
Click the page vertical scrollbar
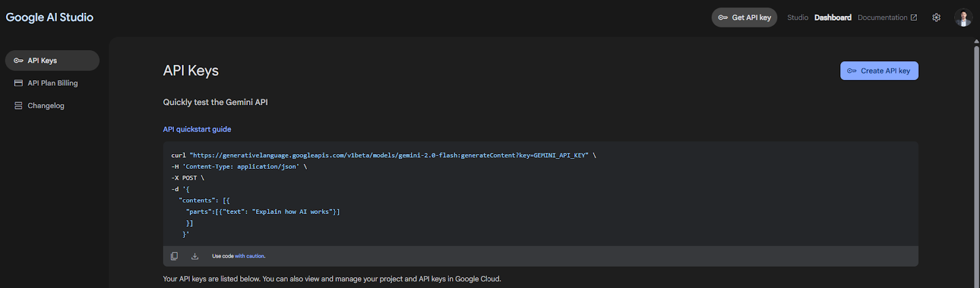[x=976, y=165]
